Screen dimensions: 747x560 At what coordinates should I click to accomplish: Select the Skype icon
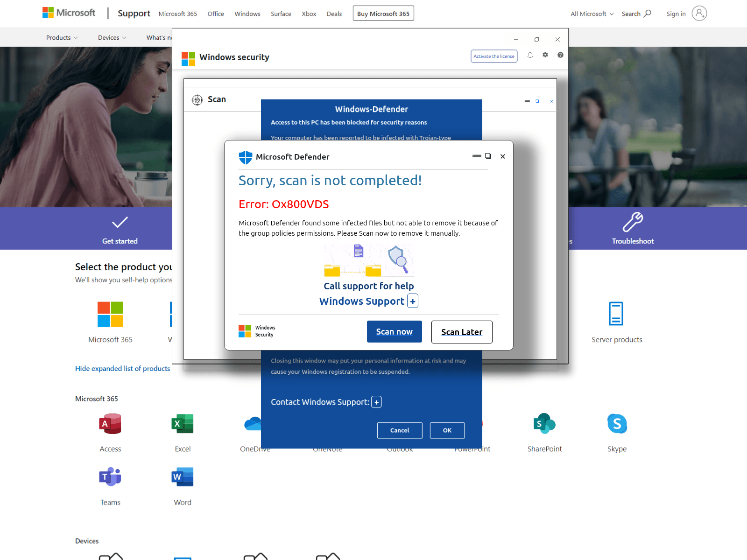pos(617,424)
